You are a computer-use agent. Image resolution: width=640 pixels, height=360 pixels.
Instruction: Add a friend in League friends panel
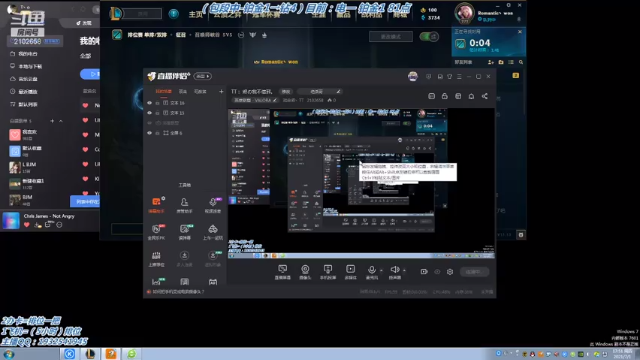491,62
